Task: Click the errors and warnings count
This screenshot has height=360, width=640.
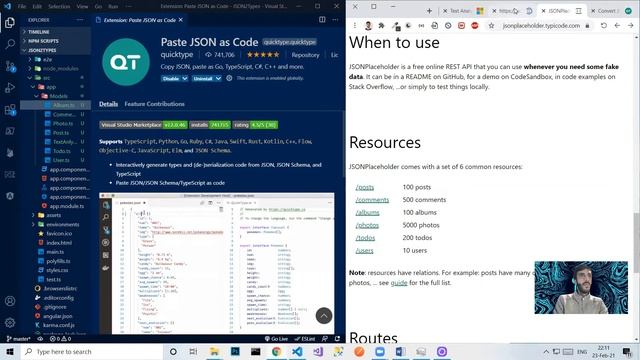Action: click(60, 339)
